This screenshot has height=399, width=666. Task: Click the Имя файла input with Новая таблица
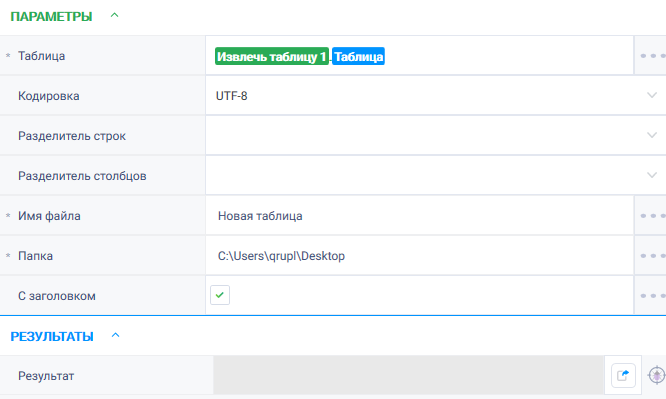click(x=420, y=216)
